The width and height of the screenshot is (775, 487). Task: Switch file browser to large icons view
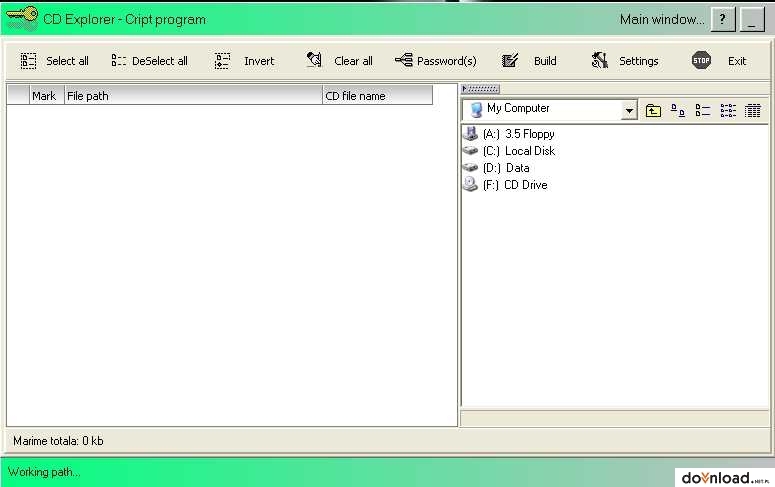click(678, 110)
